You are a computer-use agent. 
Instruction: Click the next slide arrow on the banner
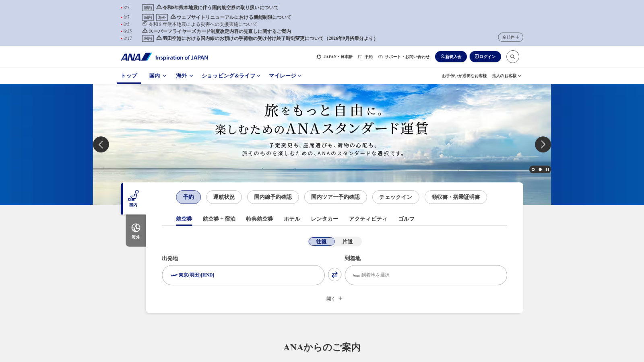[x=543, y=144]
